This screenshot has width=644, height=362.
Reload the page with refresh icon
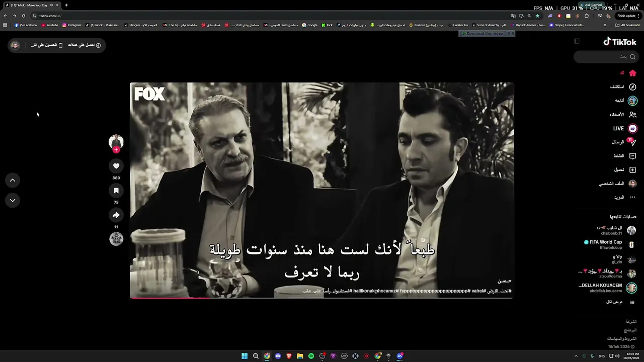(23, 16)
